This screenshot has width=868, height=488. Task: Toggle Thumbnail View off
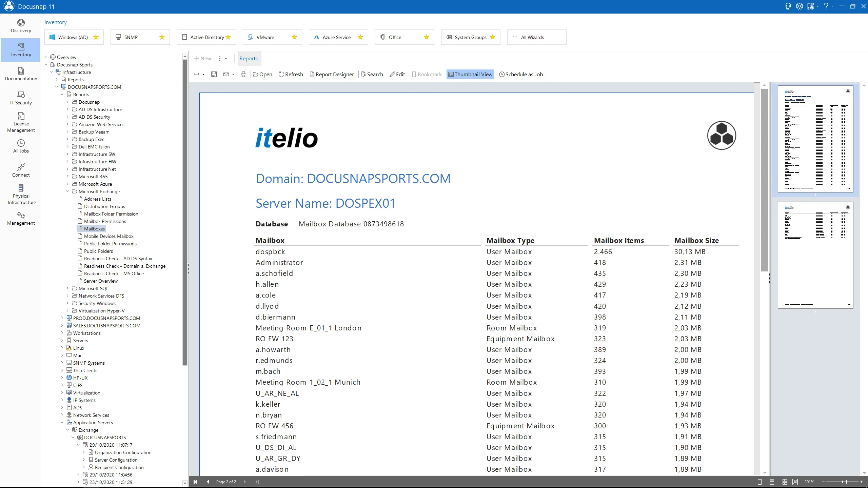pos(470,74)
